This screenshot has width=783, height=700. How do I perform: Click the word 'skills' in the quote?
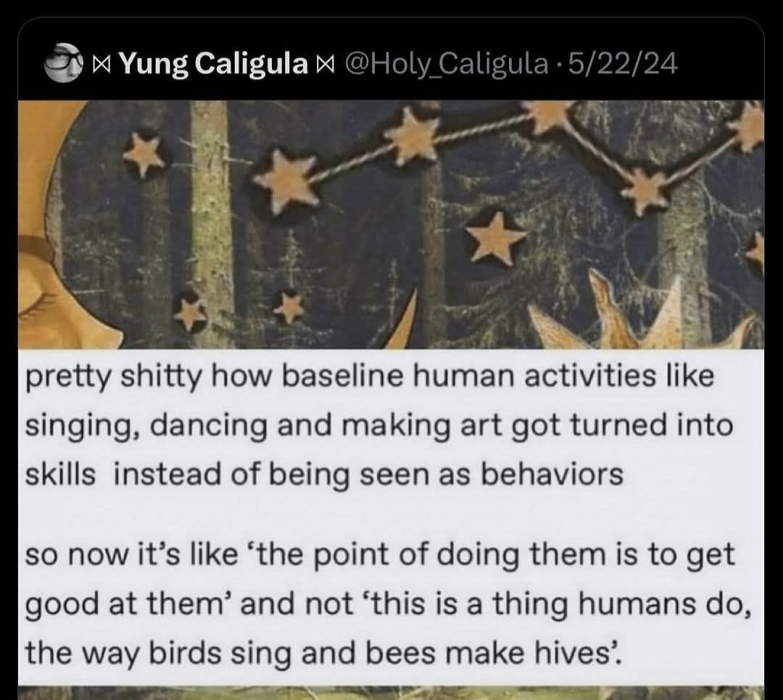[60, 474]
